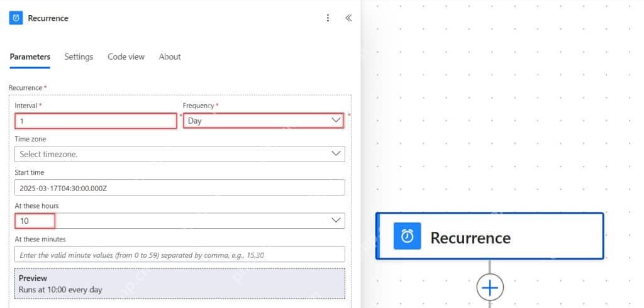The width and height of the screenshot is (644, 308).
Task: Select the Parameters tab
Action: (x=30, y=57)
